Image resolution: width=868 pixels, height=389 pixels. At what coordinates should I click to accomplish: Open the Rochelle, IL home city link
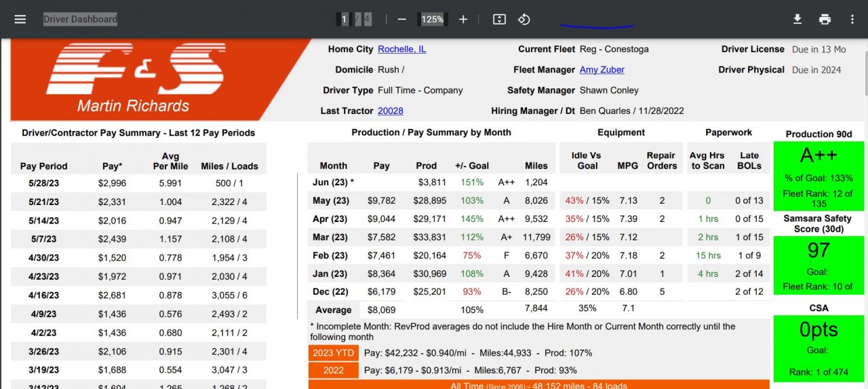(x=401, y=49)
